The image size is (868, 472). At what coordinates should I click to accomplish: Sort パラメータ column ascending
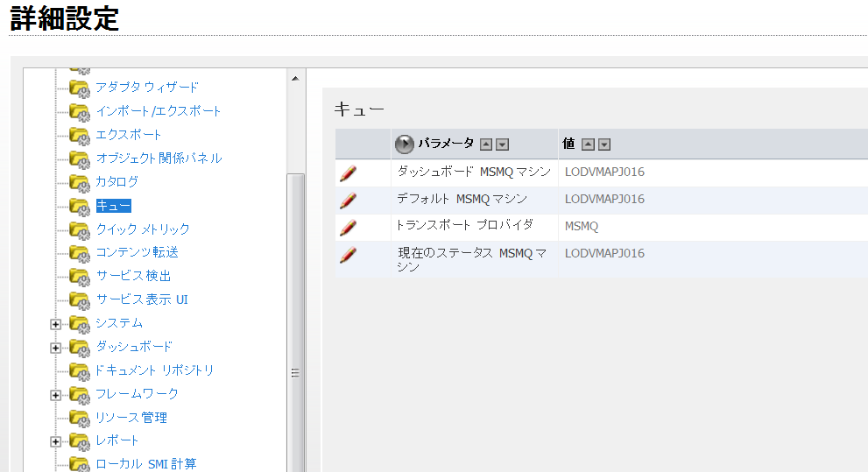[486, 144]
